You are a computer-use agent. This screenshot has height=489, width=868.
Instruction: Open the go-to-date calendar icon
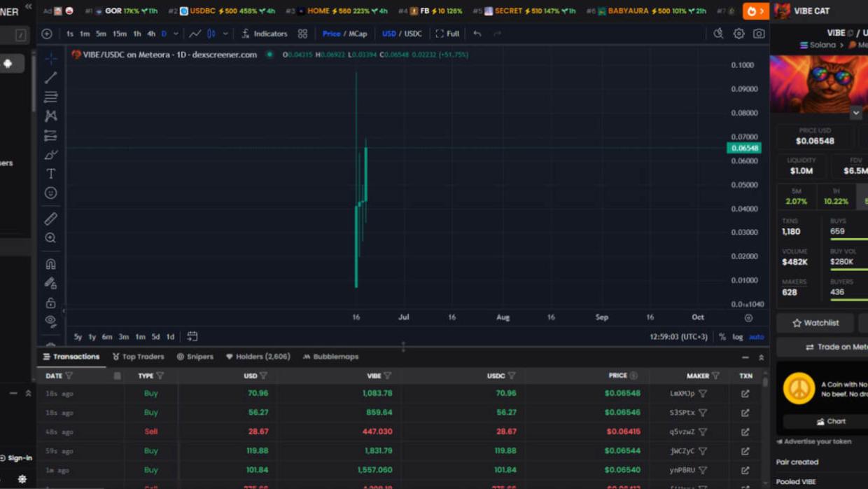[x=192, y=337]
